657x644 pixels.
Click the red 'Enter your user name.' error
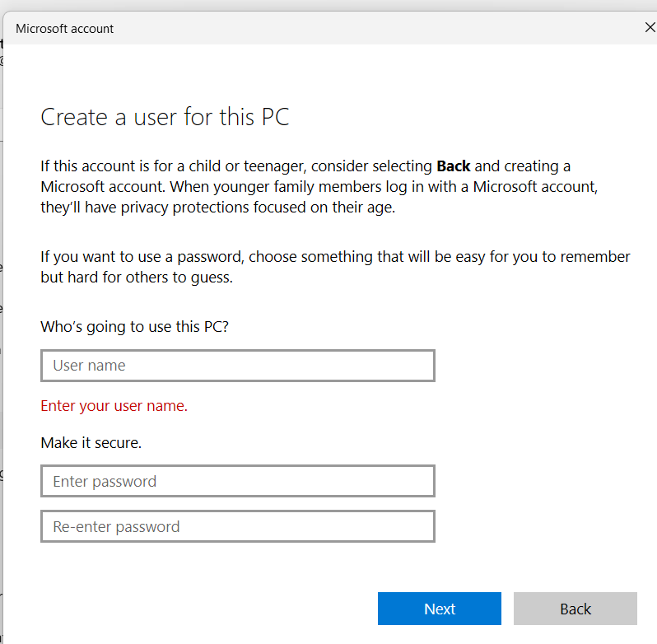114,406
